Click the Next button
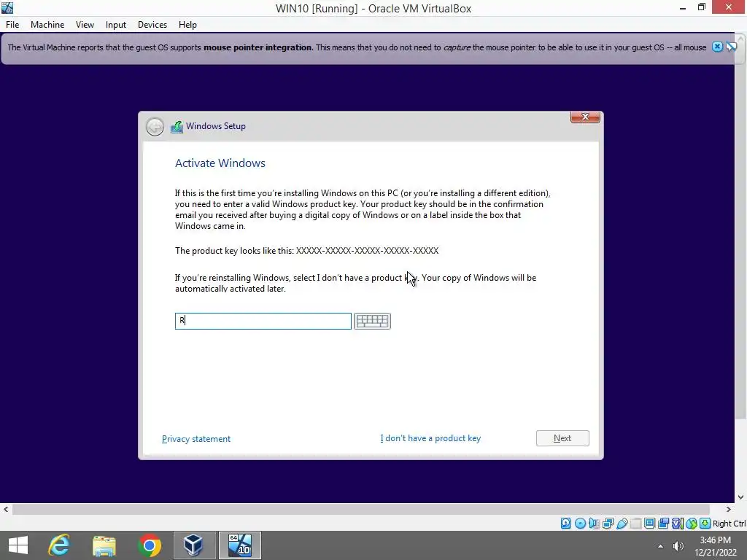This screenshot has width=747, height=560. click(562, 438)
